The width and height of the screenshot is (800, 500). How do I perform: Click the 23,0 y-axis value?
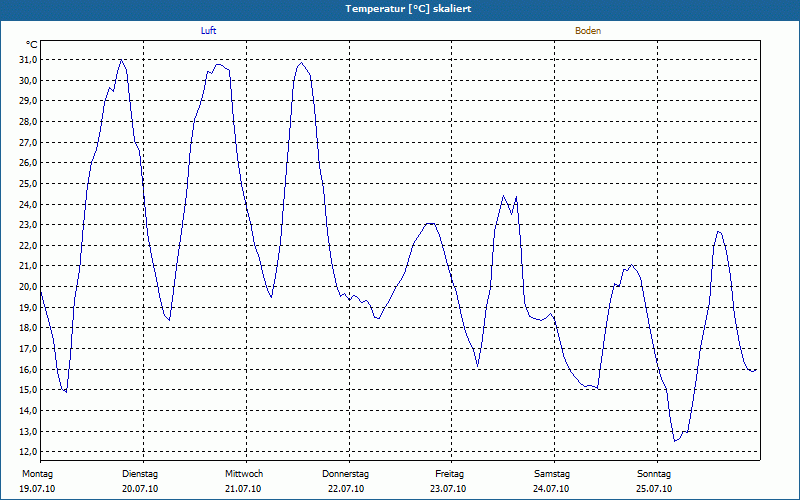[x=28, y=225]
